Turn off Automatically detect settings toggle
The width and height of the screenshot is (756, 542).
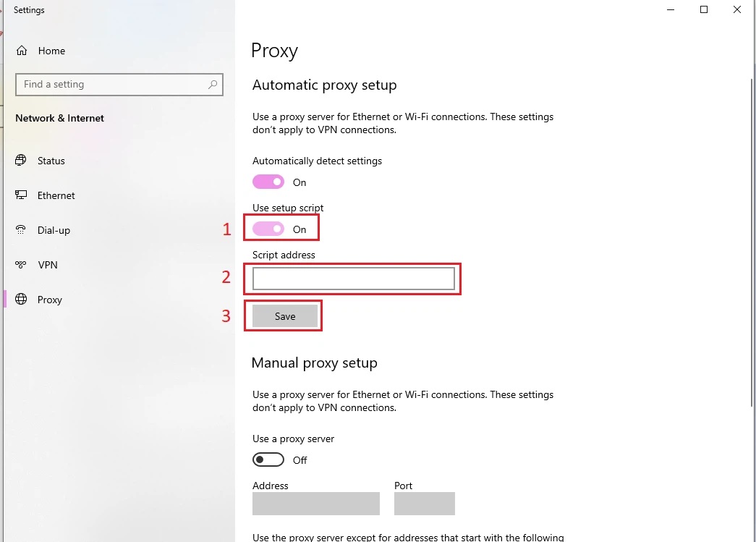268,182
